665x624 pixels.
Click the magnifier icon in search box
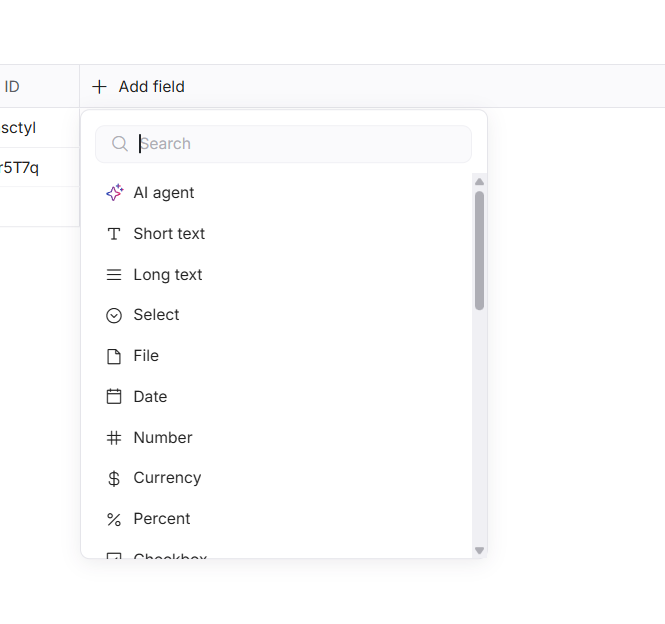(120, 144)
